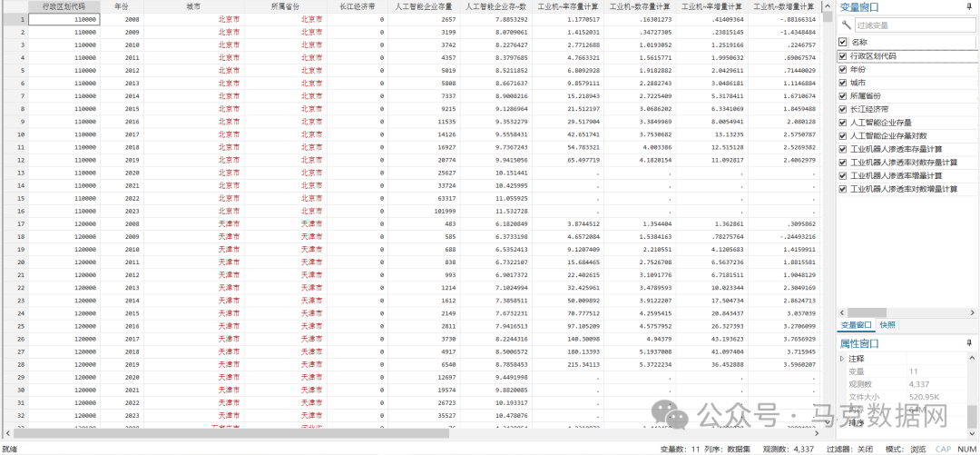Click the 变量数: 11 status bar entry
Viewport: 980px width, 455px height.
(x=680, y=449)
